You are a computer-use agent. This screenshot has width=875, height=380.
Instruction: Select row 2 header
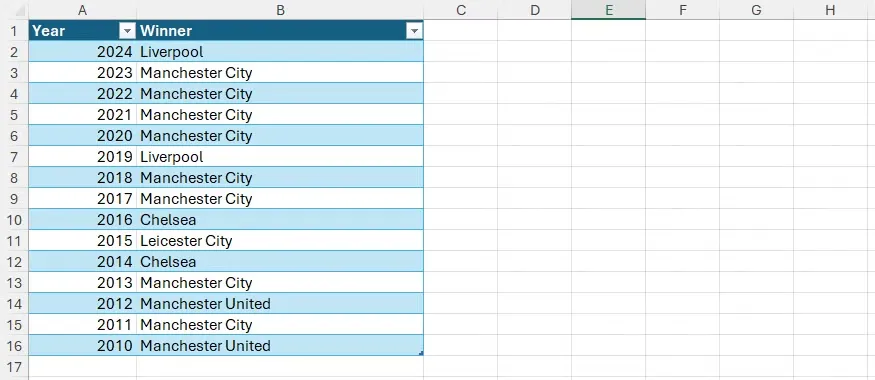(x=14, y=52)
